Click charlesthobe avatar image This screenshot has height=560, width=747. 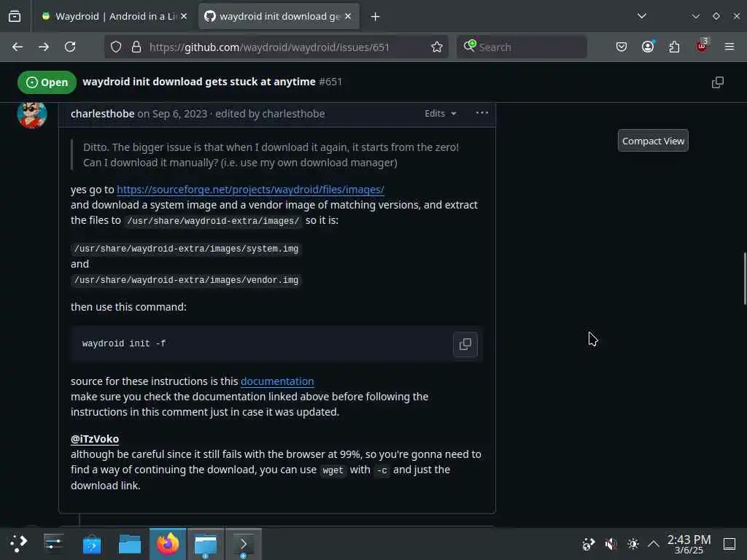pyautogui.click(x=32, y=114)
